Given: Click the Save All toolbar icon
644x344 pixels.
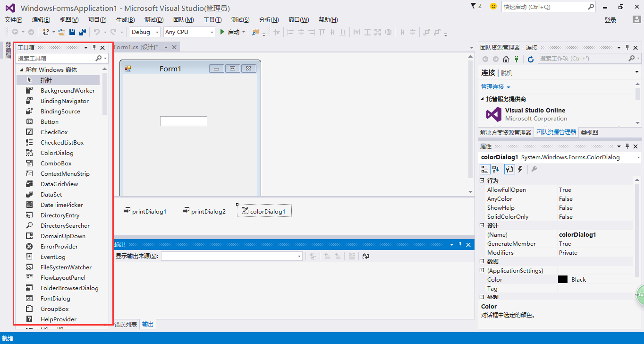Looking at the screenshot, I should click(83, 32).
